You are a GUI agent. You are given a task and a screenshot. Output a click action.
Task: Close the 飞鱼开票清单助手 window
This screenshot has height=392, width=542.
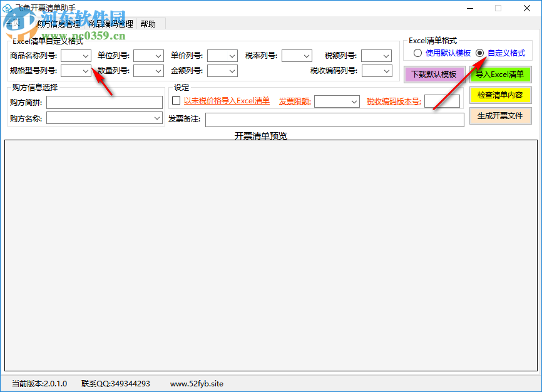(x=527, y=8)
